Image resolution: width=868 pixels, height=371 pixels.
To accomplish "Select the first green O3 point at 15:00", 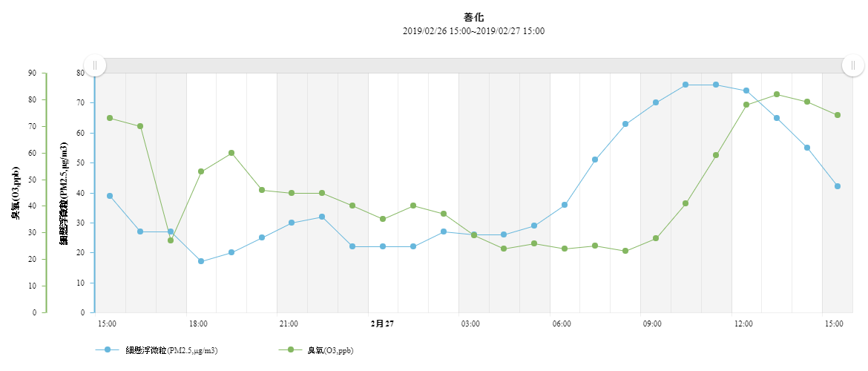I will click(110, 118).
